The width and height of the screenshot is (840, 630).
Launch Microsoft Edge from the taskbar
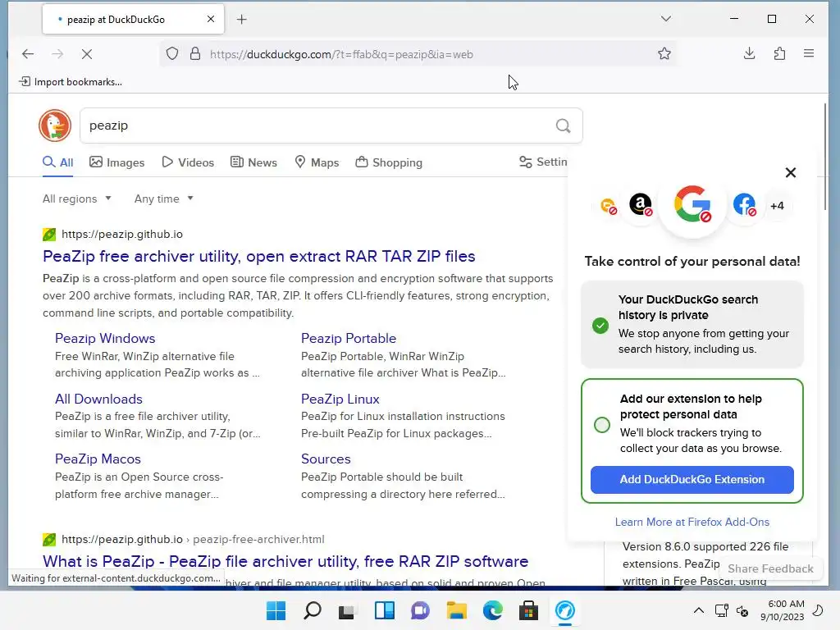coord(493,610)
